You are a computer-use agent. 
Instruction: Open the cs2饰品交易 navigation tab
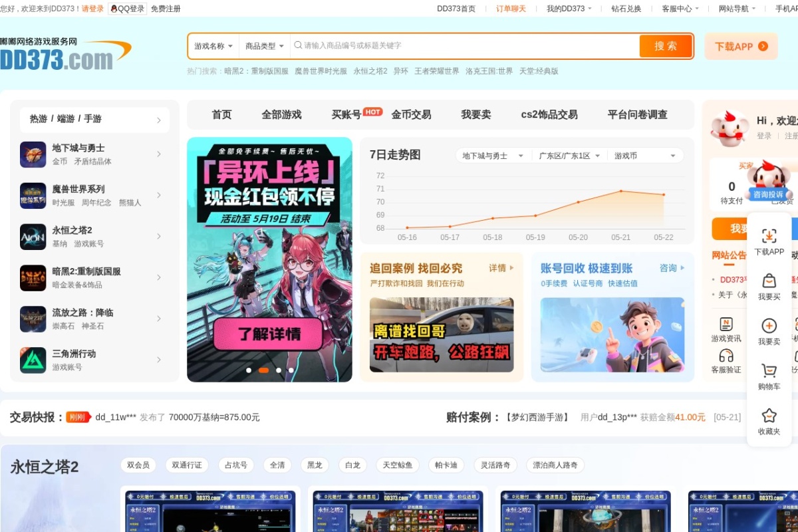[x=549, y=114]
